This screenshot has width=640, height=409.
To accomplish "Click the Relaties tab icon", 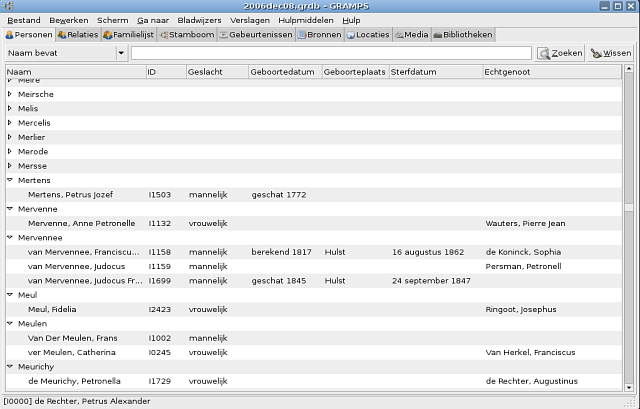I will click(x=62, y=35).
